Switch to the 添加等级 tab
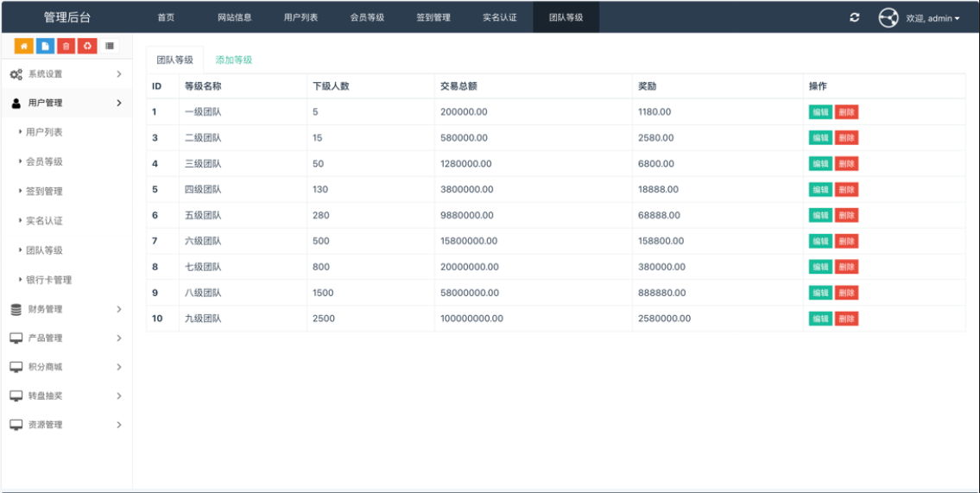Viewport: 980px width, 493px height. tap(234, 60)
